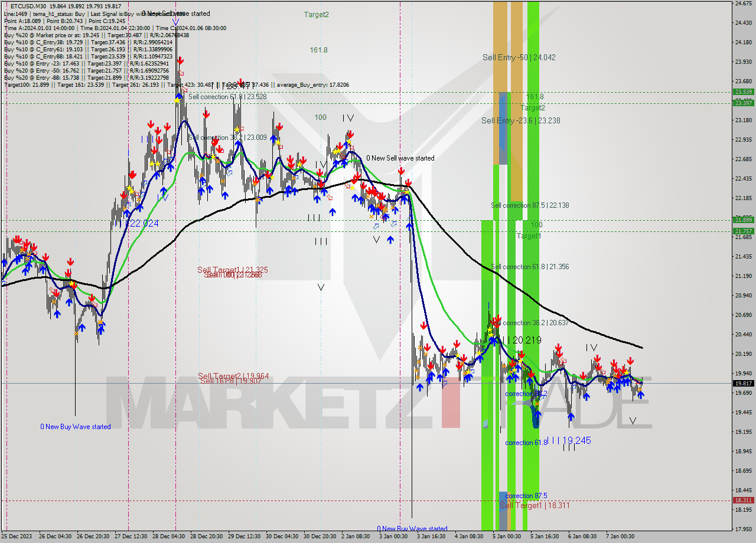
Task: Click the '7 Jan 00:30' time label
Action: coord(620,537)
